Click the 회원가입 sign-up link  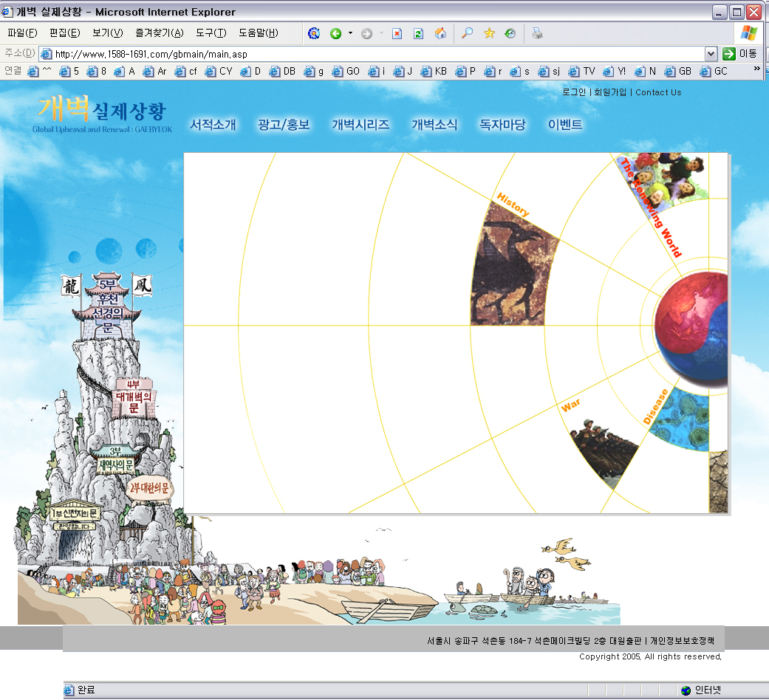click(610, 92)
